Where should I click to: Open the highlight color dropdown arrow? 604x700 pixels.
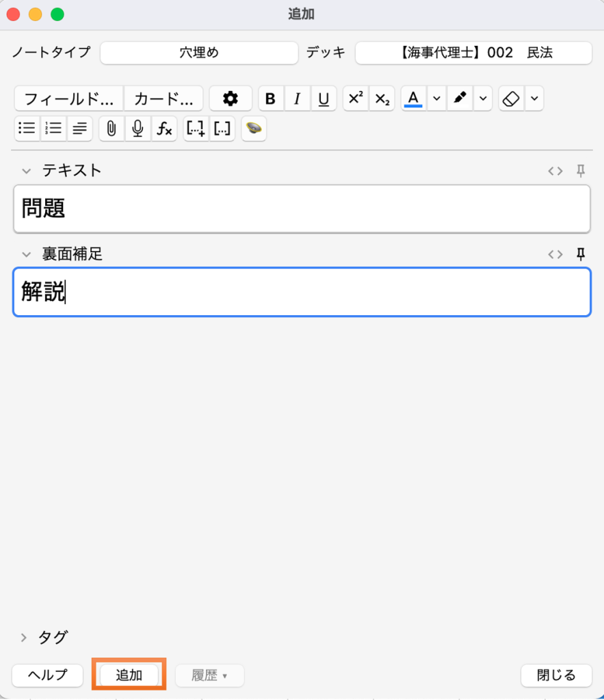click(483, 99)
